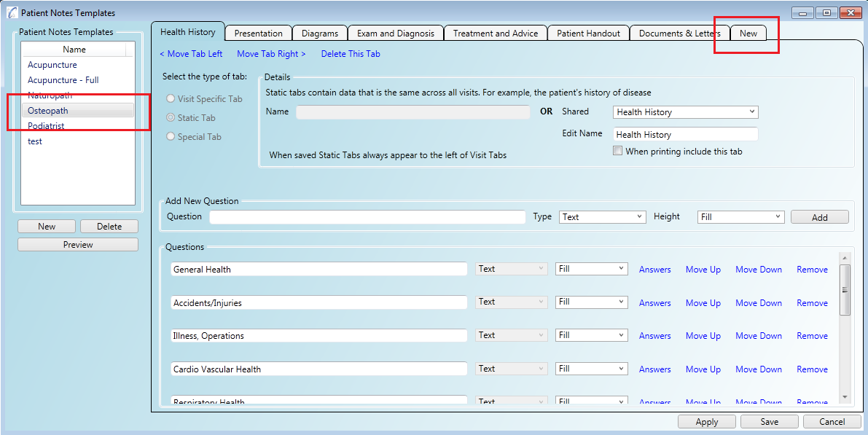The image size is (868, 435).
Task: Click the app icon in title bar
Action: pos(12,13)
